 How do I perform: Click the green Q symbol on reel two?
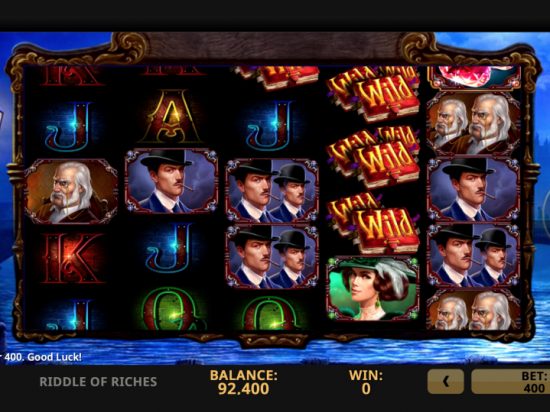pyautogui.click(x=171, y=309)
